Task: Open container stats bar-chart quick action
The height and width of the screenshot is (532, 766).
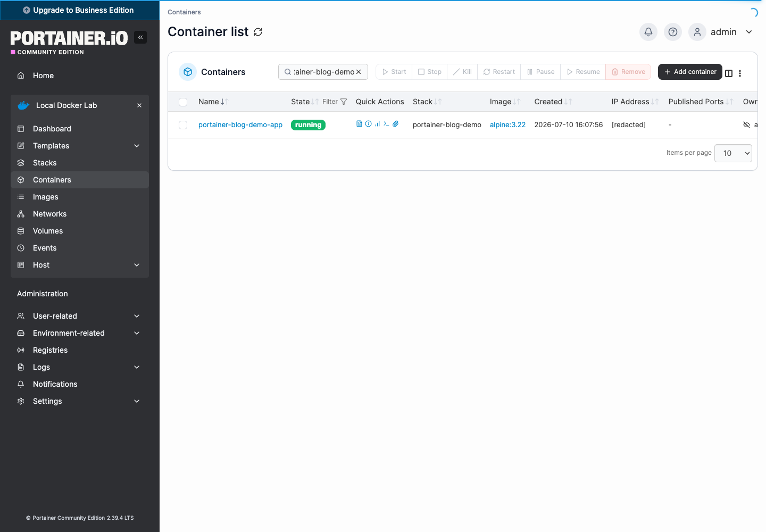Action: click(x=377, y=124)
